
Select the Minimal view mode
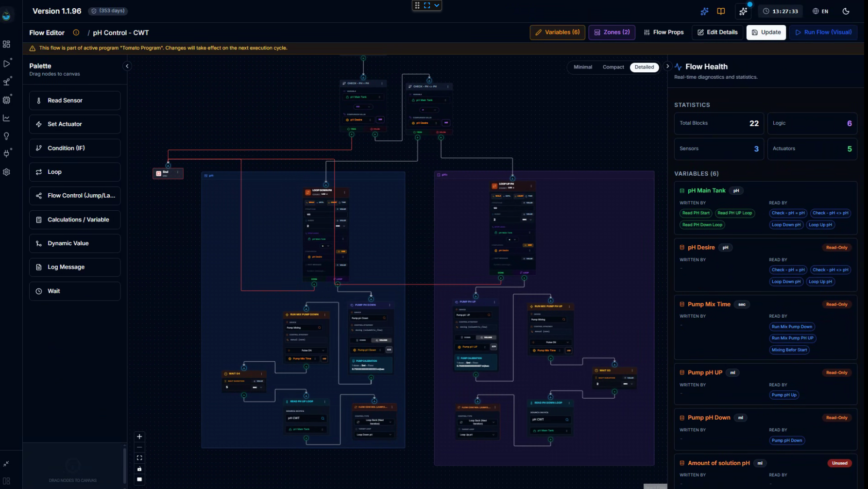(x=583, y=67)
